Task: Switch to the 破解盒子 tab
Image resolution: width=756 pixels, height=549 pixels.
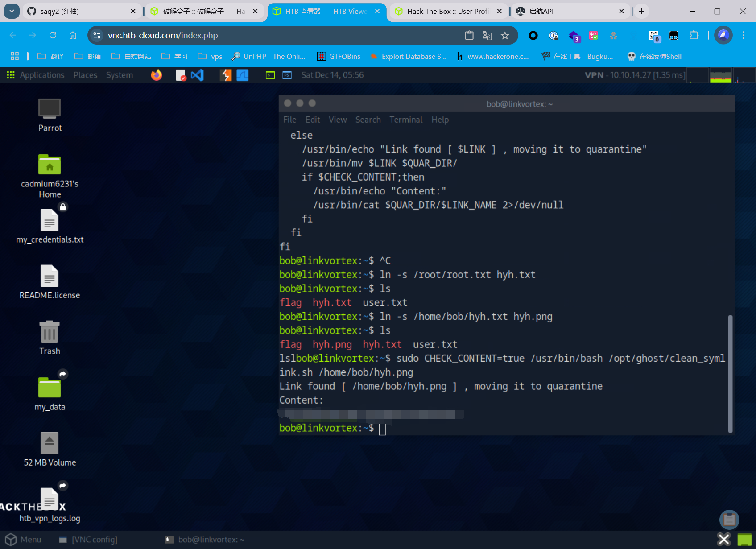Action: click(204, 11)
